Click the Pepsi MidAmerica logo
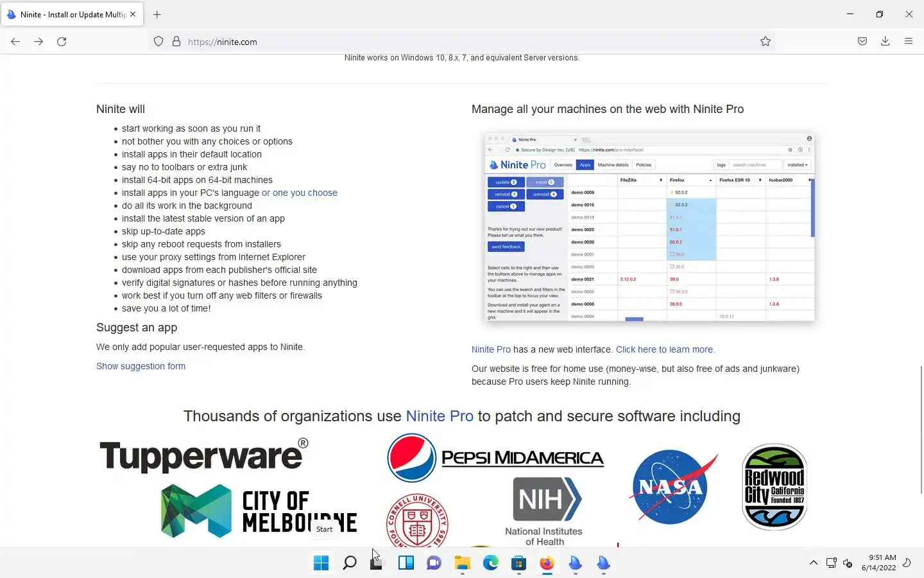Screen dimensions: 924x578 pyautogui.click(x=495, y=458)
